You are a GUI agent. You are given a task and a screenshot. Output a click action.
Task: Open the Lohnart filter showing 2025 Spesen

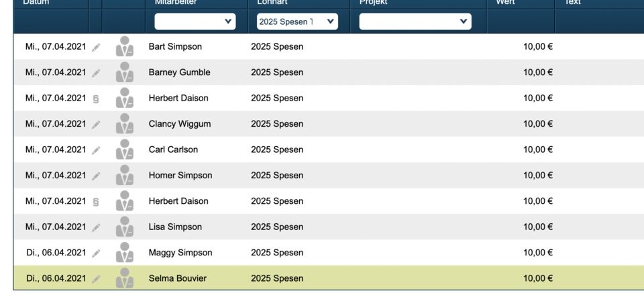click(297, 21)
